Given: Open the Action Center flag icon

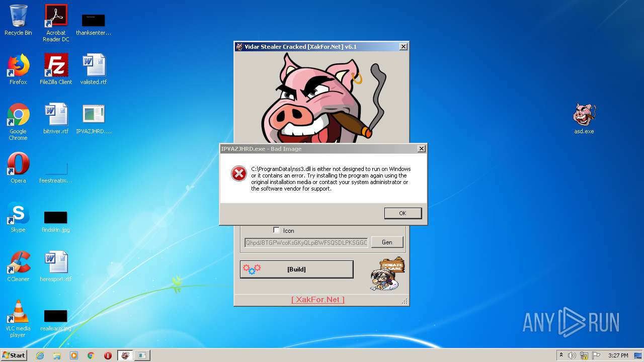Looking at the screenshot, I should pyautogui.click(x=596, y=355).
